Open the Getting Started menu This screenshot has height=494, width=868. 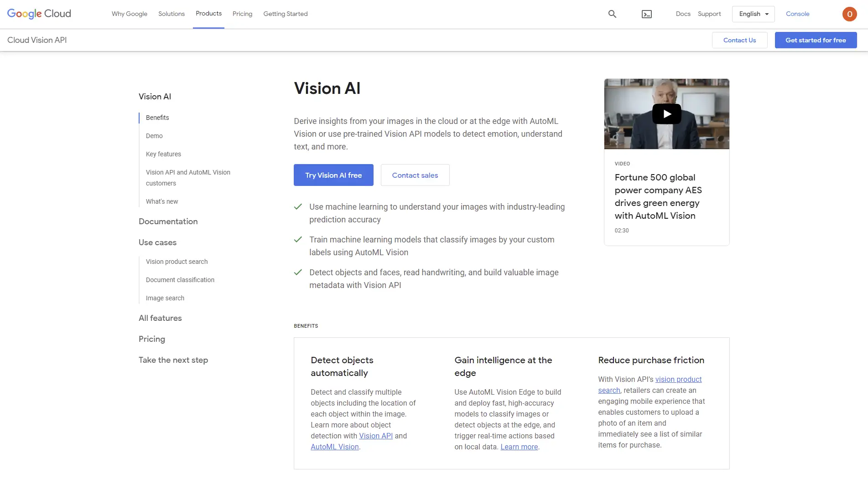point(286,14)
